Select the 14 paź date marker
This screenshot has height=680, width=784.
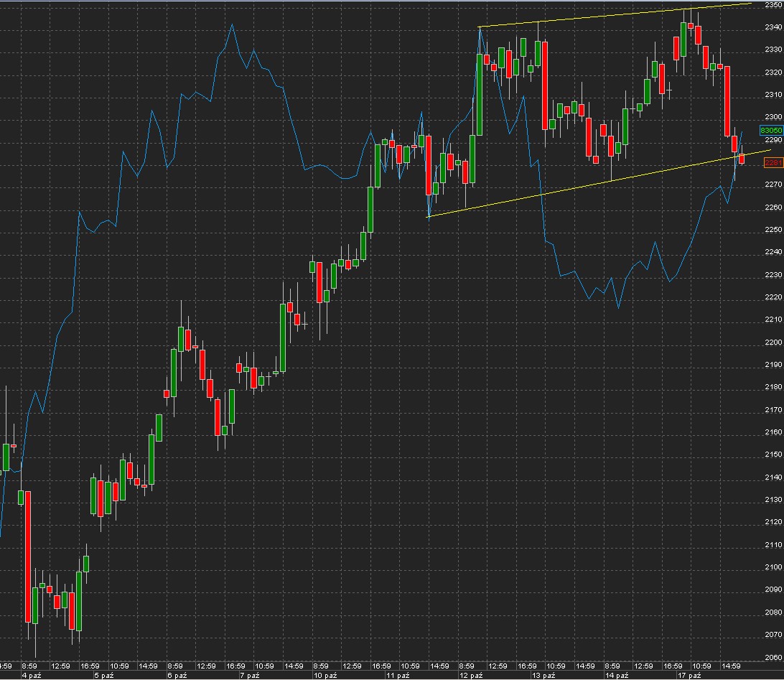[616, 676]
